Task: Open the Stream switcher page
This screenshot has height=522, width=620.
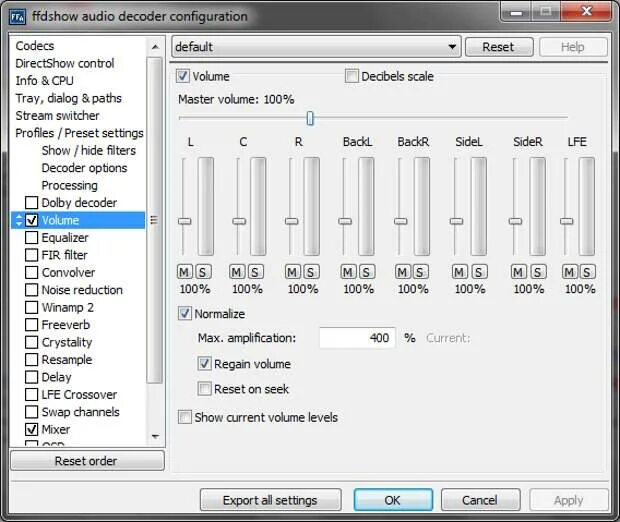Action: (x=57, y=116)
